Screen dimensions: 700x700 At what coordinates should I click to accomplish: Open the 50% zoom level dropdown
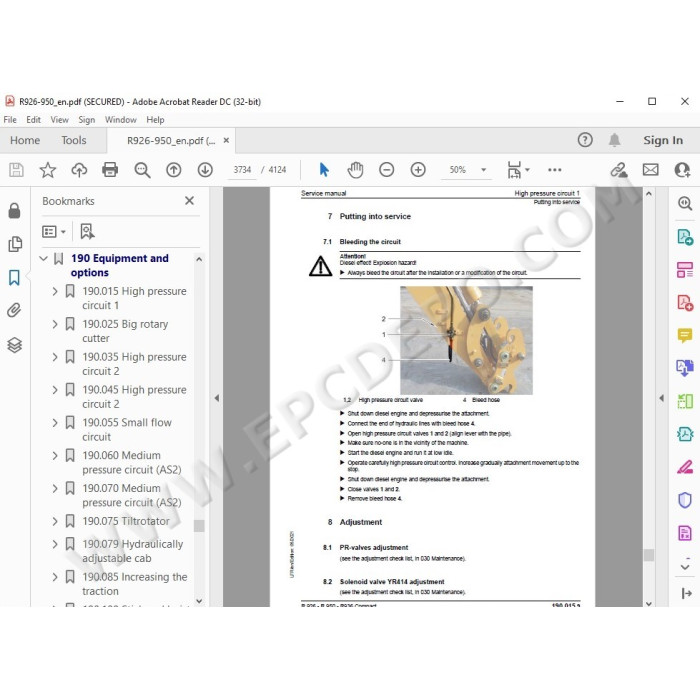point(483,170)
